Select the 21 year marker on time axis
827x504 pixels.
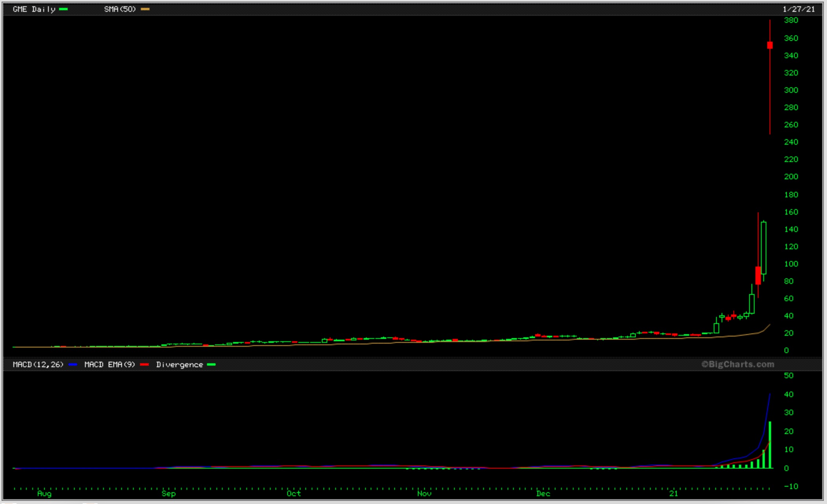[674, 493]
